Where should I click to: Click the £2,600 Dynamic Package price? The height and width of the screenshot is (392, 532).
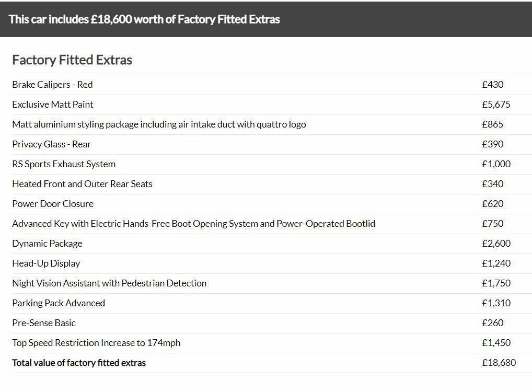tap(496, 244)
